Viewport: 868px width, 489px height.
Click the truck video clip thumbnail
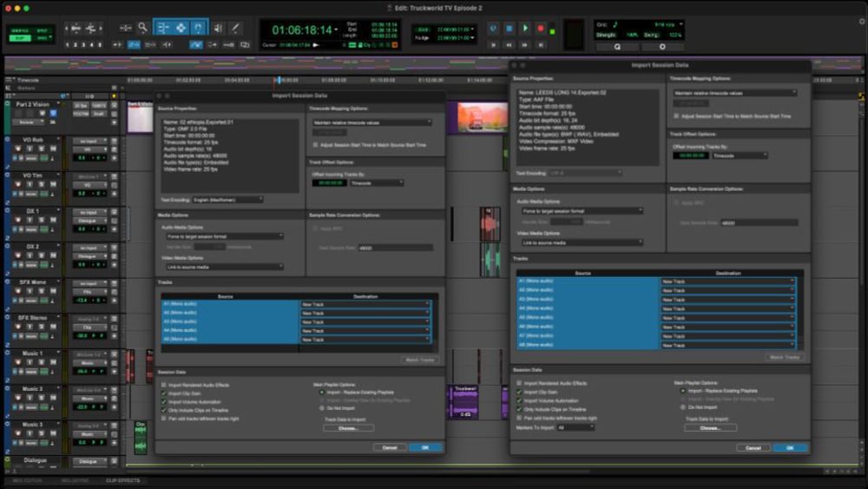click(x=482, y=117)
